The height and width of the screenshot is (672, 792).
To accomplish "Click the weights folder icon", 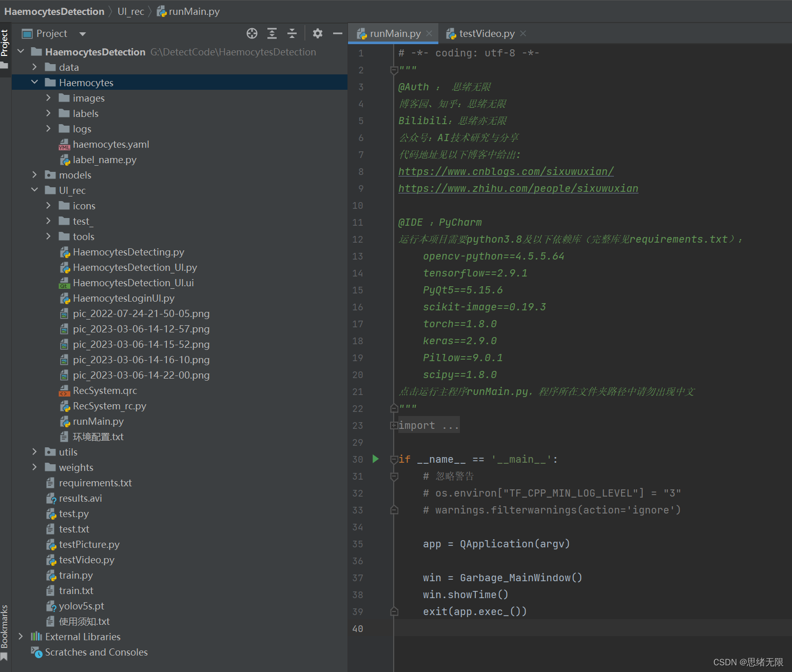I will 50,468.
